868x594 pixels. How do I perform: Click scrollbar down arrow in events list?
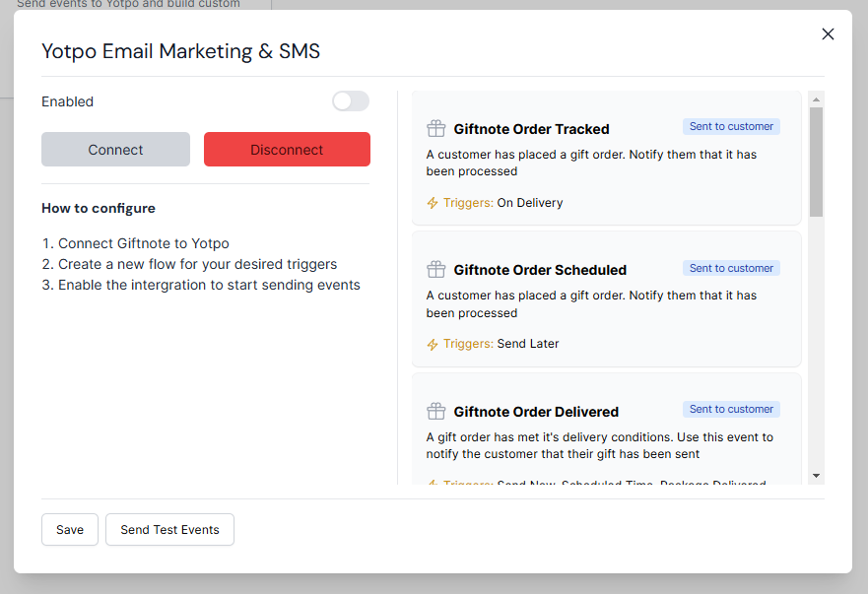[x=816, y=476]
